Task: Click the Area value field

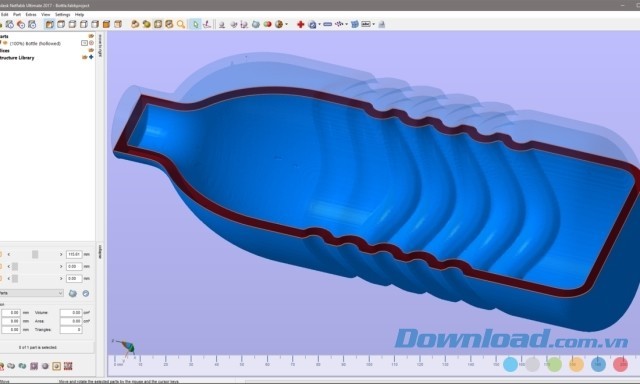Action: pyautogui.click(x=71, y=321)
